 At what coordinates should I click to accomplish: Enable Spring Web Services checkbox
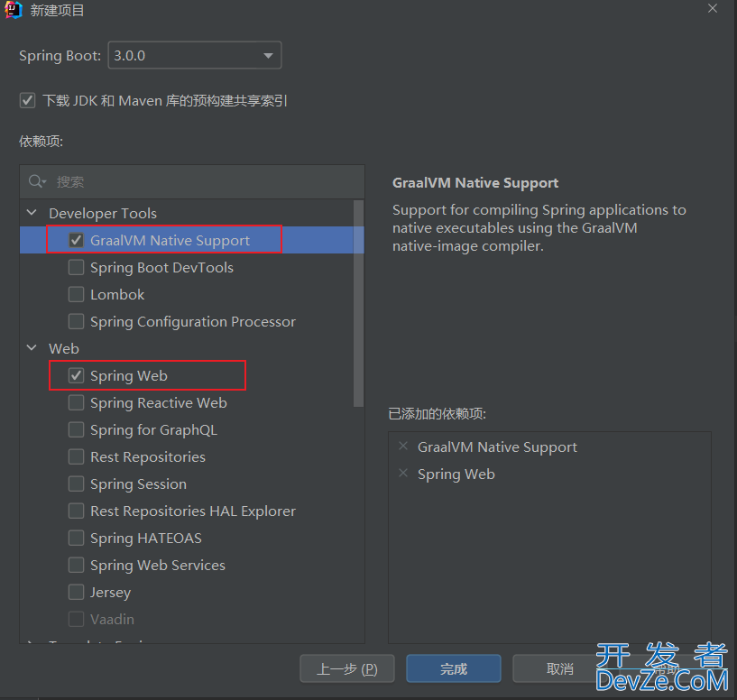76,565
